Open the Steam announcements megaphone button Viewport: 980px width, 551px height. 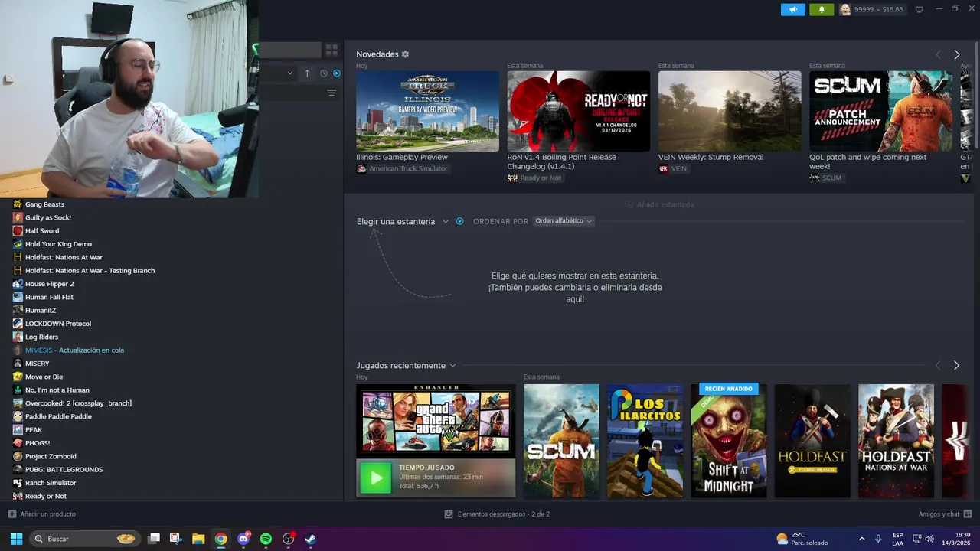[793, 9]
